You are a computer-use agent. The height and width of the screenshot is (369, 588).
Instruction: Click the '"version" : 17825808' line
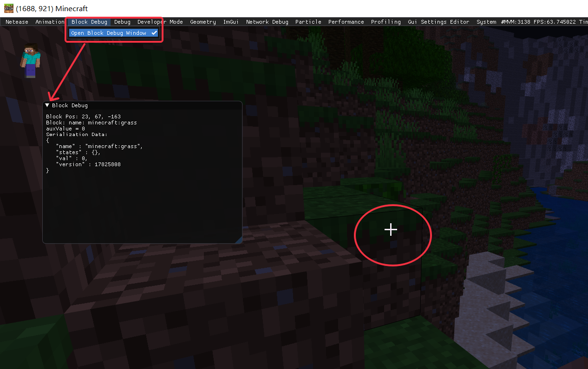click(x=88, y=164)
